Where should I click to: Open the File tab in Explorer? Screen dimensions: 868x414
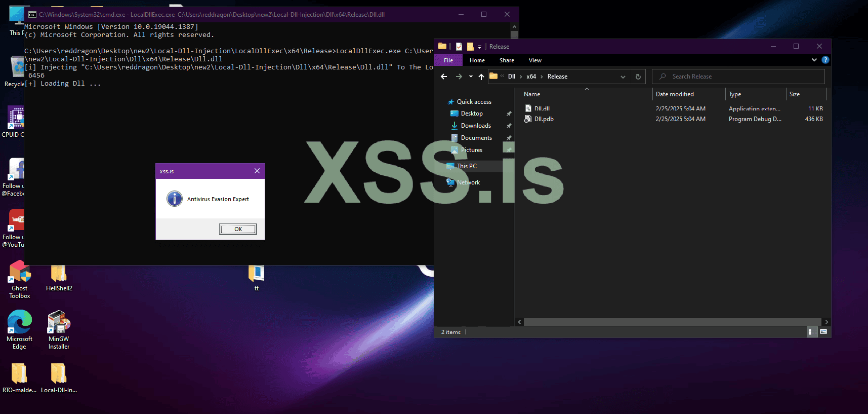tap(448, 60)
